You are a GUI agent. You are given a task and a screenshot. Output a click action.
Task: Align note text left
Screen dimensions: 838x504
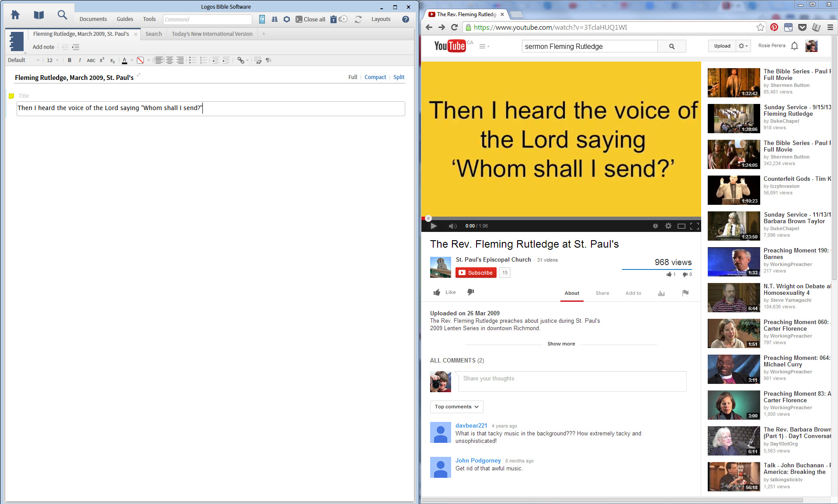(x=159, y=60)
